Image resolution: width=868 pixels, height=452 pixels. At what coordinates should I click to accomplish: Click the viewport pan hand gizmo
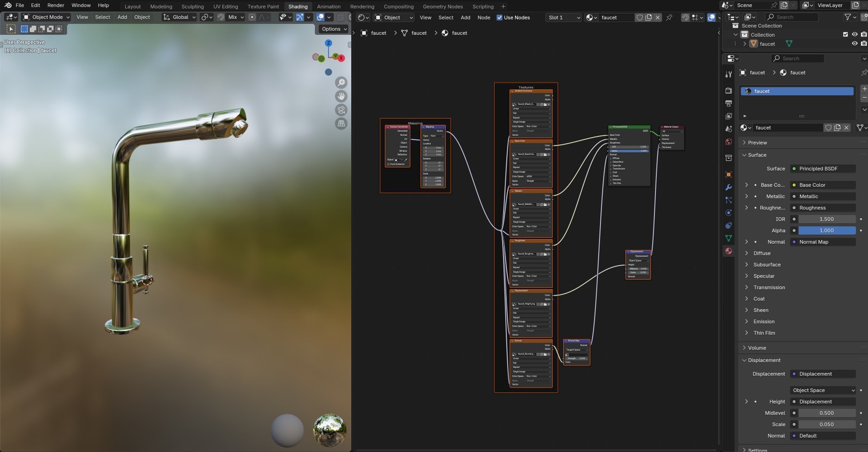pos(341,96)
